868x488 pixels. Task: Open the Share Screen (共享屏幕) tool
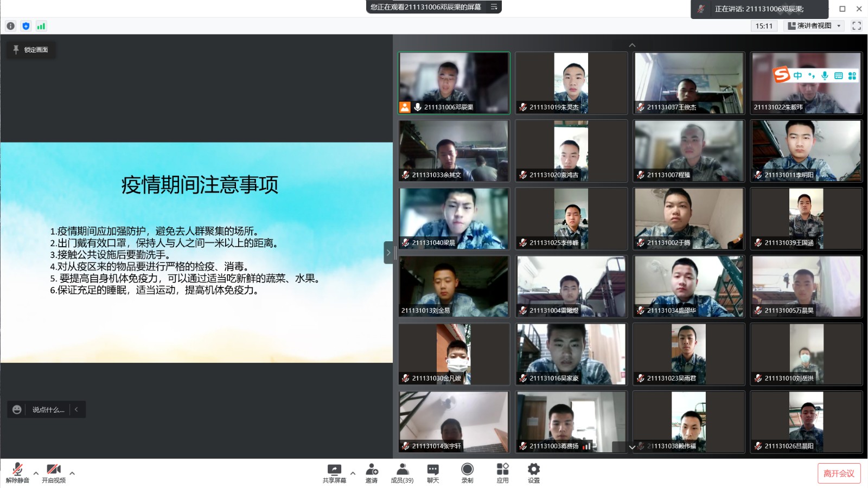click(x=334, y=473)
